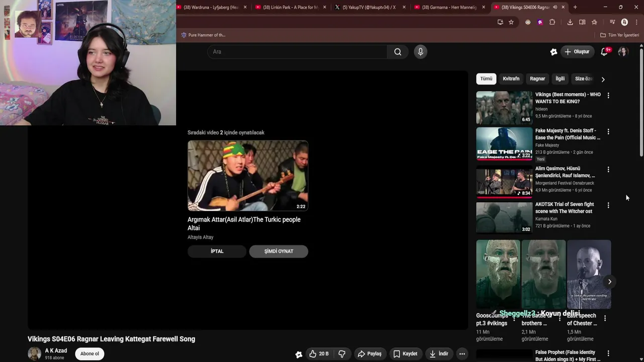Screen dimensions: 644x362
Task: Select the Ragnar filter chip
Action: coord(537,79)
